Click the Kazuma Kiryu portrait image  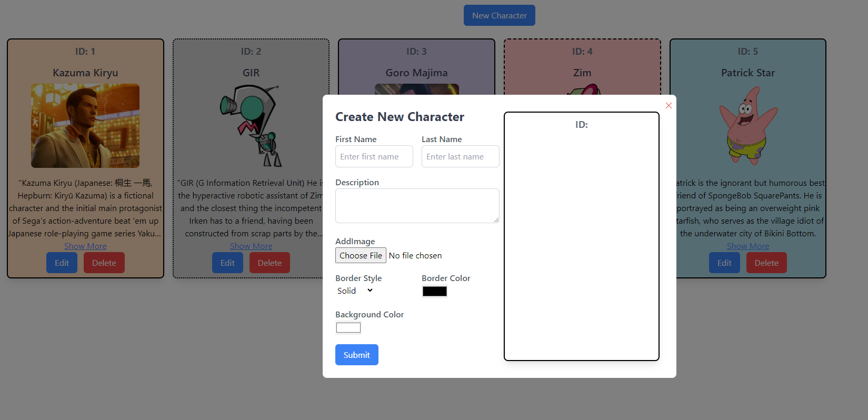[x=85, y=126]
